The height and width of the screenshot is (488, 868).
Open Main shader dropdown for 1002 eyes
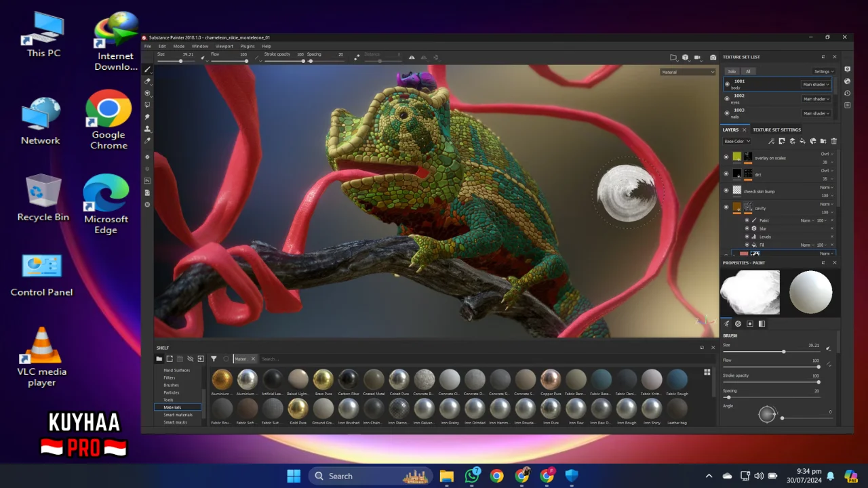pyautogui.click(x=816, y=99)
